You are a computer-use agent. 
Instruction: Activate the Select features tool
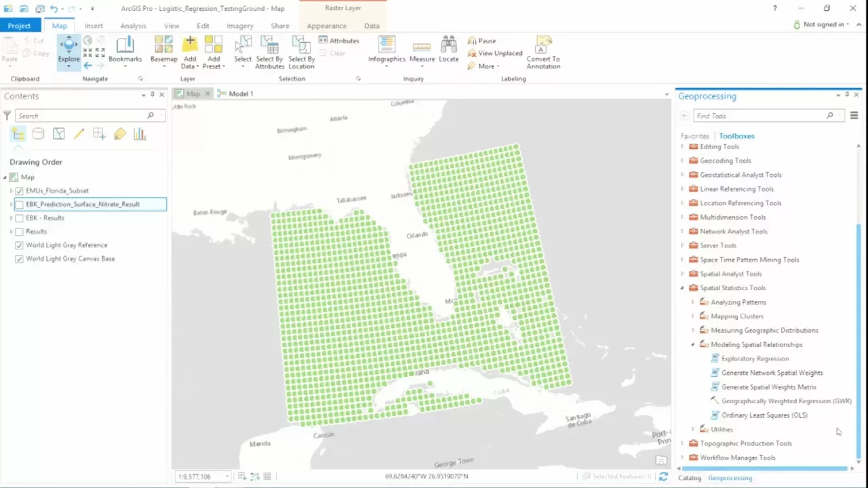click(243, 51)
